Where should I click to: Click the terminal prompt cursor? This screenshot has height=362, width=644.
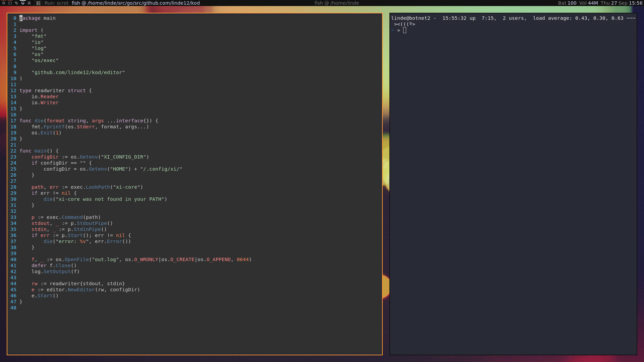pos(405,31)
